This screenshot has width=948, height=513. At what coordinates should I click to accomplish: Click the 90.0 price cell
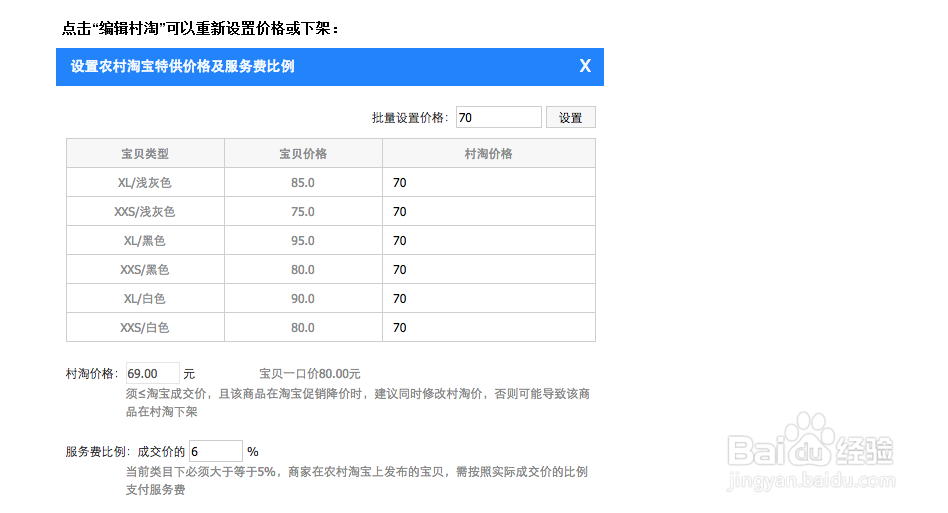[303, 298]
